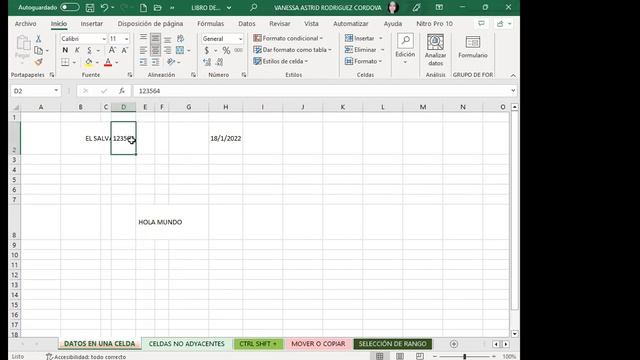Add new sheet with plus icon

click(x=454, y=344)
